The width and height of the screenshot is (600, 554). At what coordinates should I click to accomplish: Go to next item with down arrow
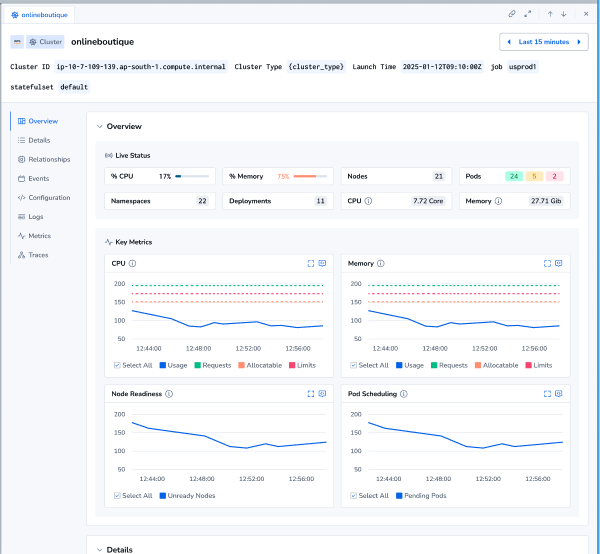(x=564, y=14)
